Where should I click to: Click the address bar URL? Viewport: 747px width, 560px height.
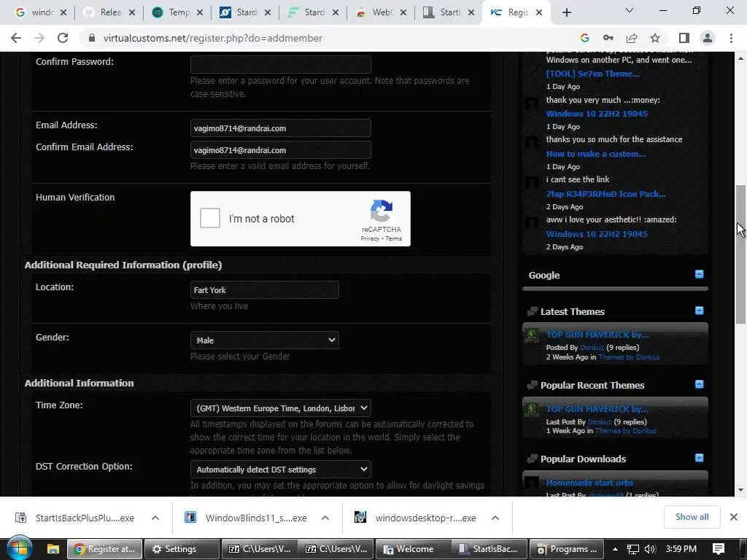(212, 38)
